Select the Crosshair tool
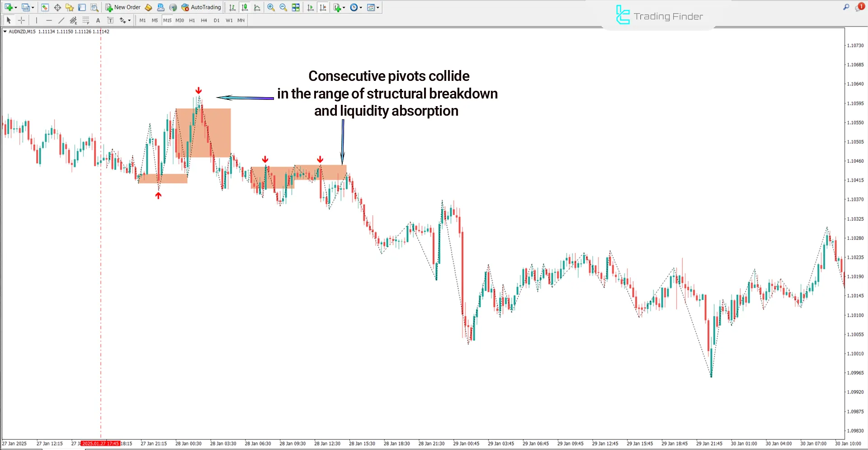 pos(21,20)
